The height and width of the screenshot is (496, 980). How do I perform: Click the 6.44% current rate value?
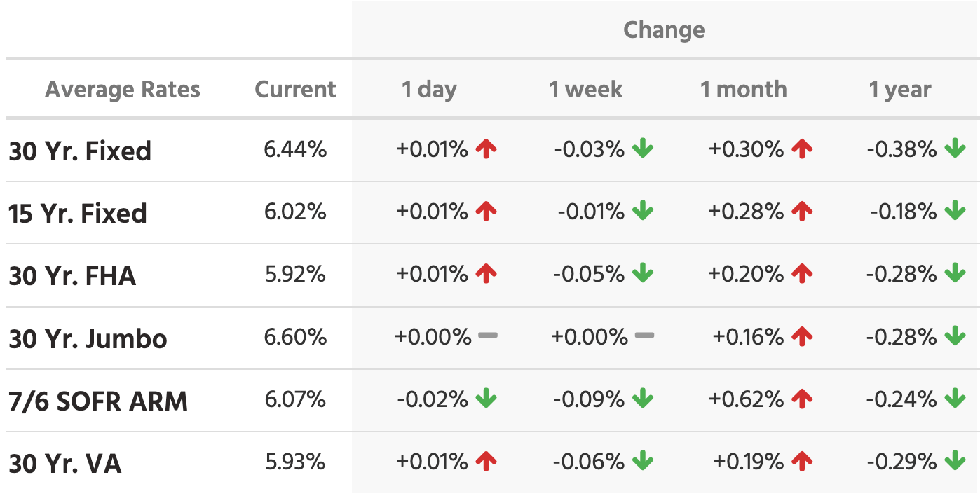click(x=295, y=149)
